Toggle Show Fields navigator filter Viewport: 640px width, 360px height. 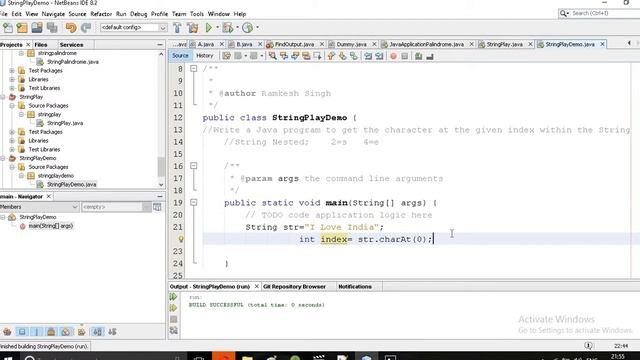coord(22,332)
